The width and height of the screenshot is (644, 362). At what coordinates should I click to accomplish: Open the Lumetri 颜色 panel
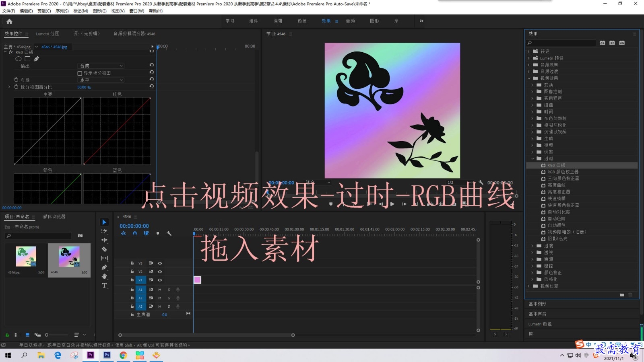click(540, 324)
